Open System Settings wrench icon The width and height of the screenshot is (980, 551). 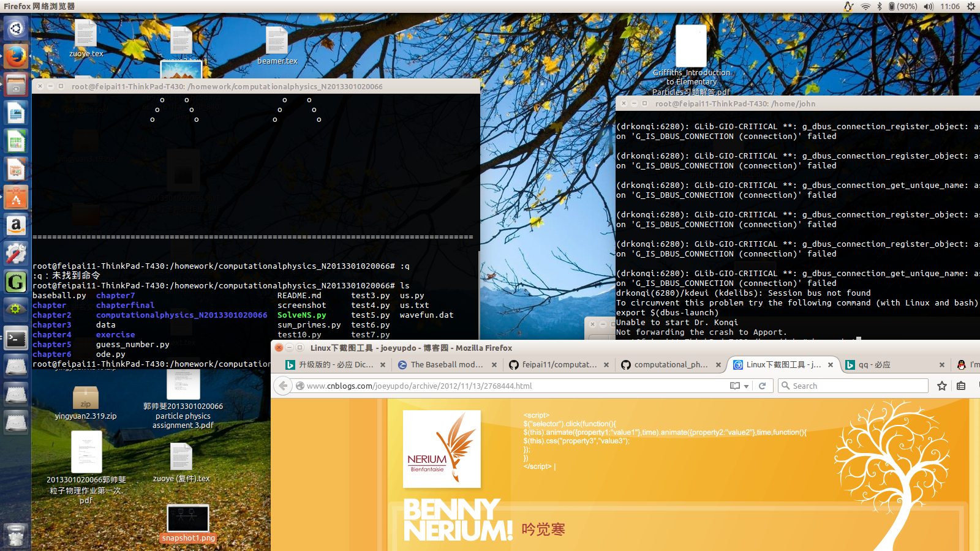pos(16,253)
